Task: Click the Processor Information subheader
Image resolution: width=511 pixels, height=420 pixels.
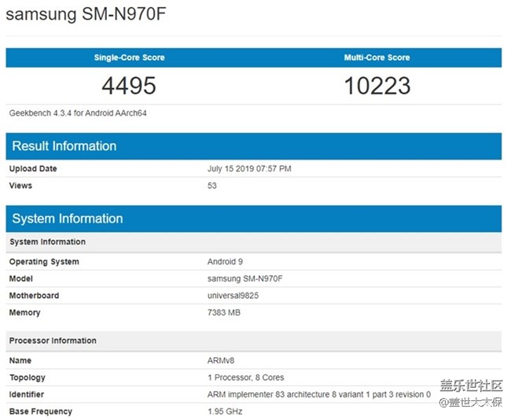Action: (x=254, y=341)
